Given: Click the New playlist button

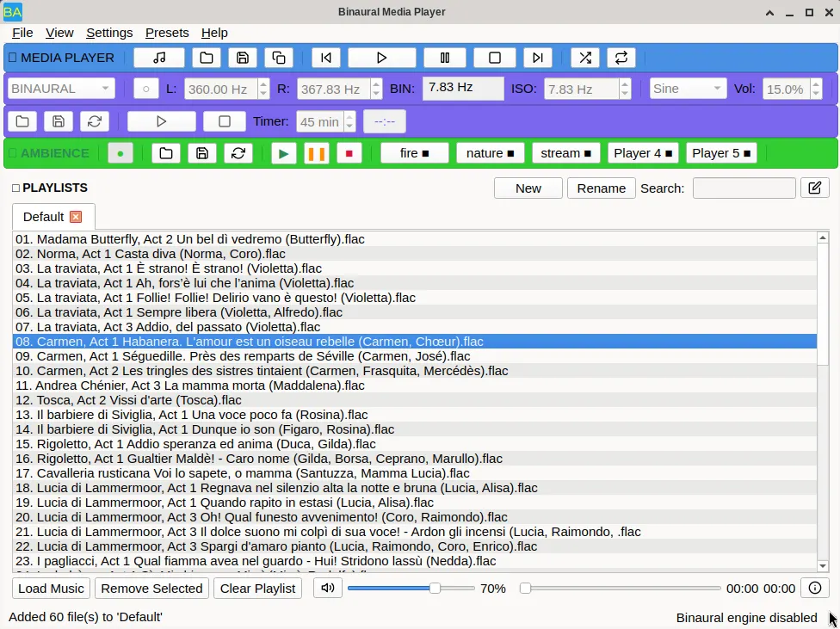Looking at the screenshot, I should coord(528,188).
